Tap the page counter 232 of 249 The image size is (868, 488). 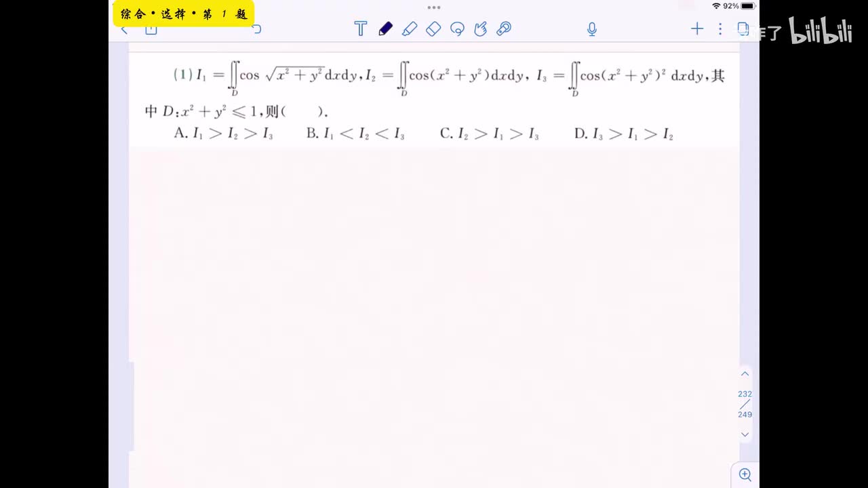(745, 404)
